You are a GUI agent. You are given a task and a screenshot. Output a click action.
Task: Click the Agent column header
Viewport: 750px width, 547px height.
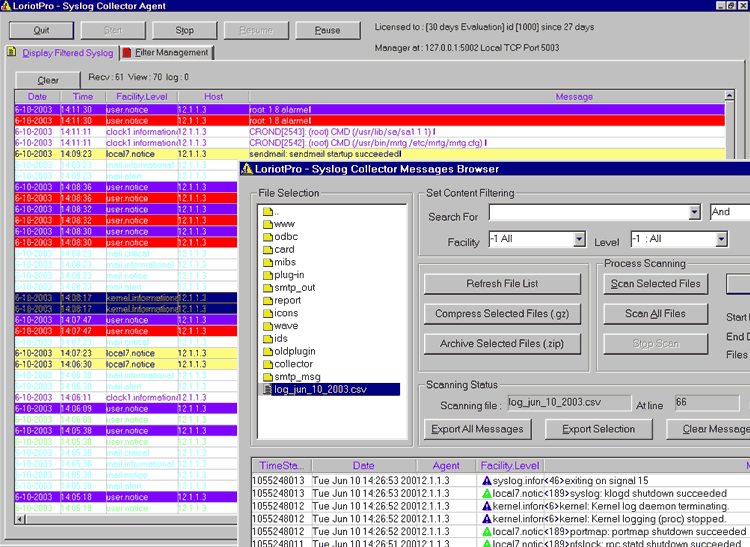click(x=446, y=466)
